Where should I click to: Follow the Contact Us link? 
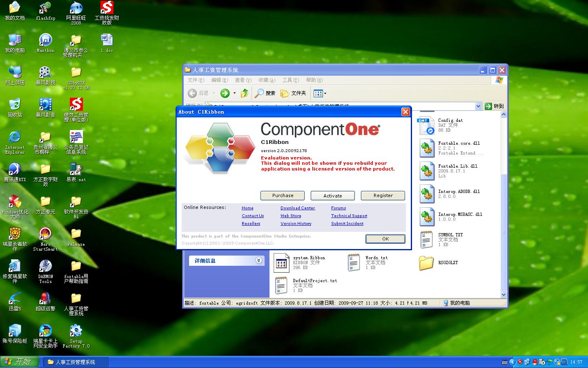pos(253,216)
